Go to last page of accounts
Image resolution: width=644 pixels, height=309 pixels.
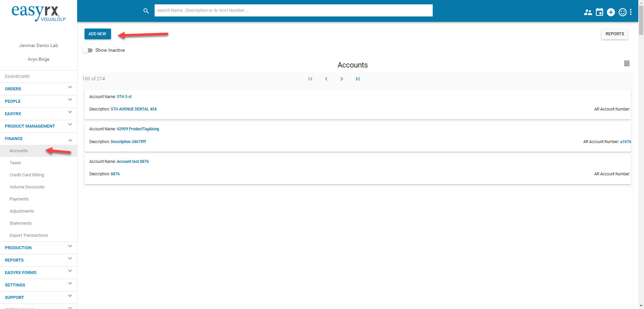(358, 79)
